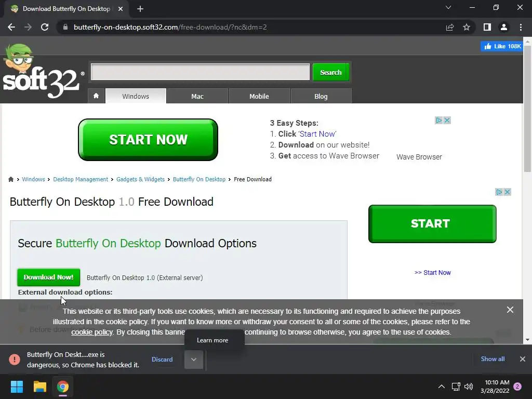Discard the blocked Butterfly On Desktop download
The height and width of the screenshot is (399, 532).
coord(162,359)
